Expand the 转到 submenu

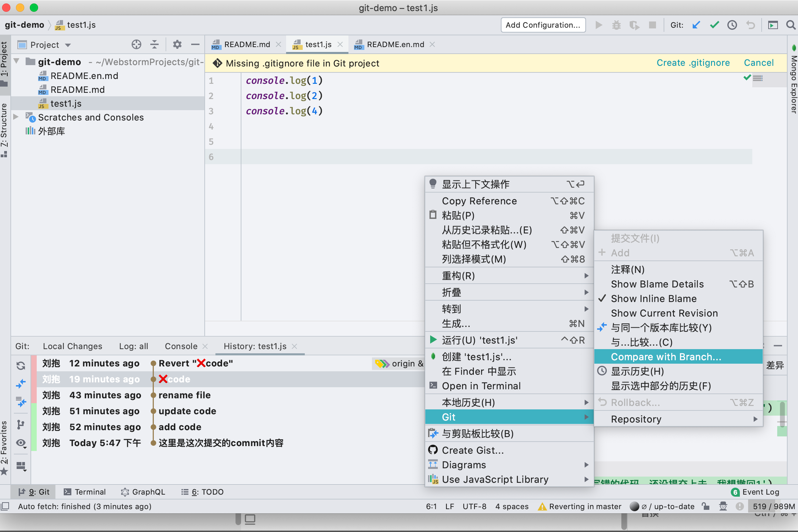pyautogui.click(x=509, y=309)
